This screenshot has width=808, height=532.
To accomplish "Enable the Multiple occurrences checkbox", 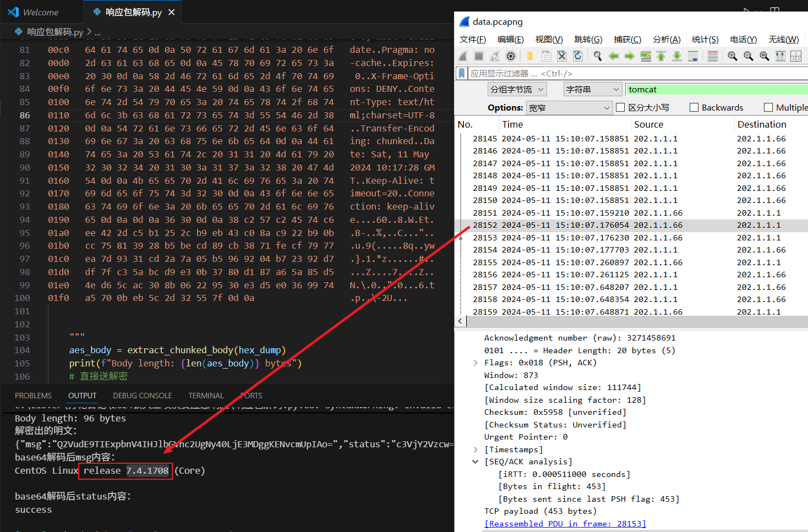I will (768, 107).
